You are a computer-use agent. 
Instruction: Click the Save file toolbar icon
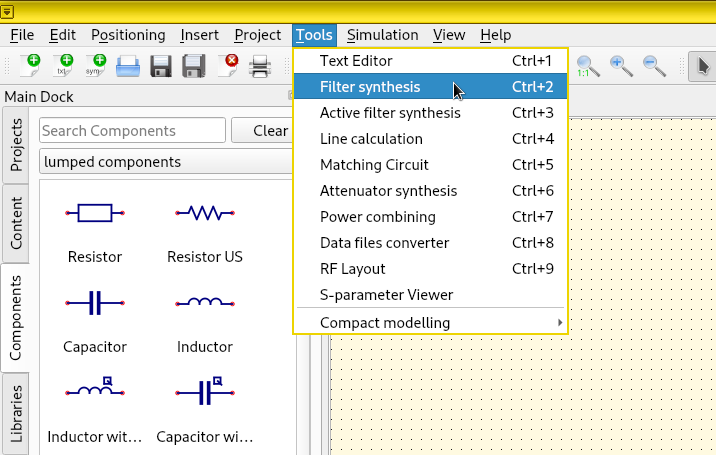click(x=161, y=67)
